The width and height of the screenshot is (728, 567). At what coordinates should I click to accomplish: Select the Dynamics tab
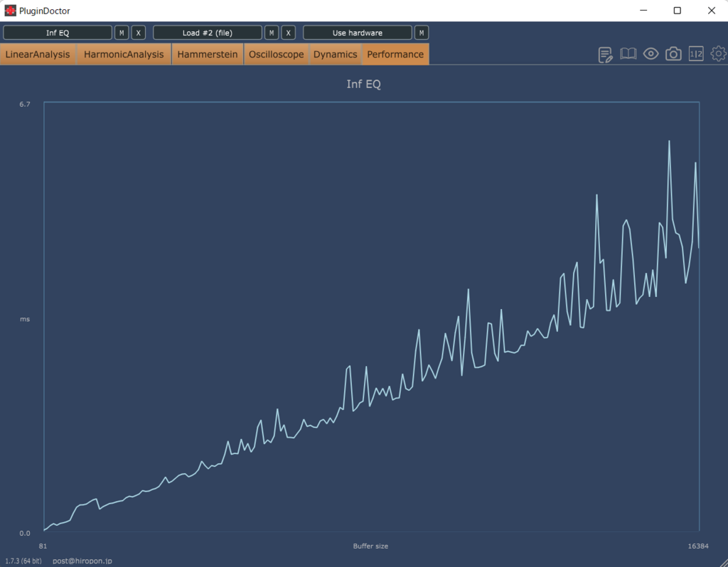pyautogui.click(x=336, y=54)
